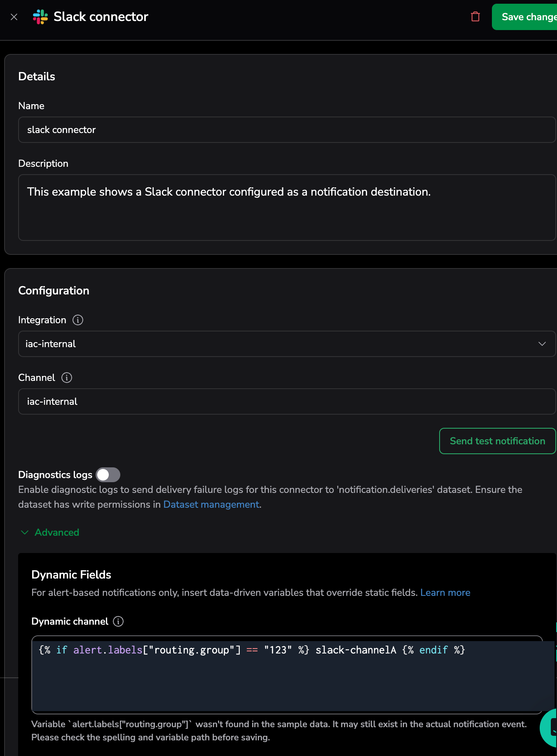The height and width of the screenshot is (756, 557).
Task: Delete connector using the trash icon
Action: click(475, 17)
